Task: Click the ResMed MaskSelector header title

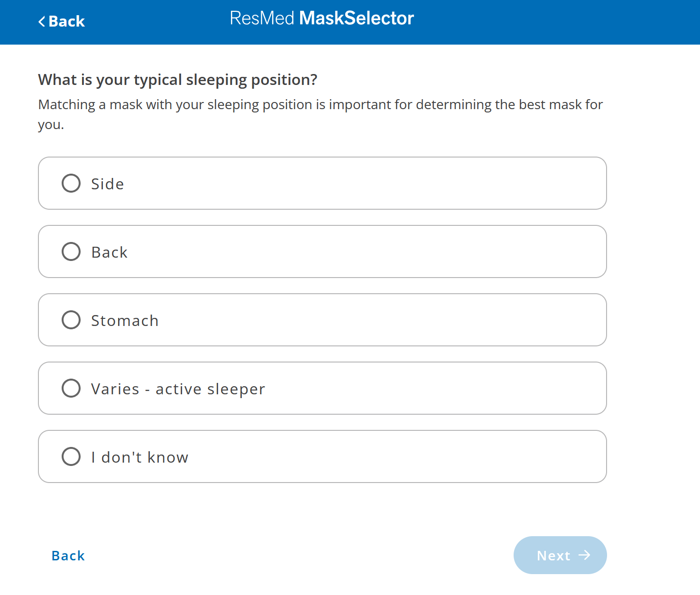Action: point(322,18)
